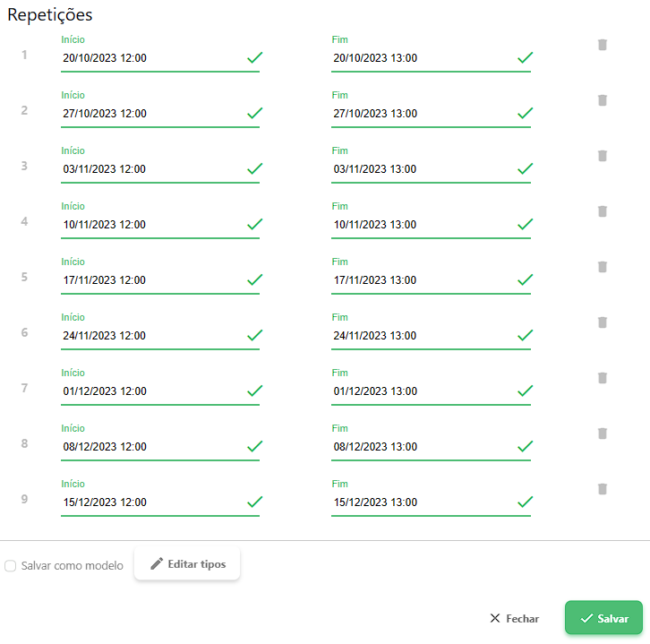Delete repetition 2 with its trash icon
Image resolution: width=650 pixels, height=644 pixels.
(603, 100)
